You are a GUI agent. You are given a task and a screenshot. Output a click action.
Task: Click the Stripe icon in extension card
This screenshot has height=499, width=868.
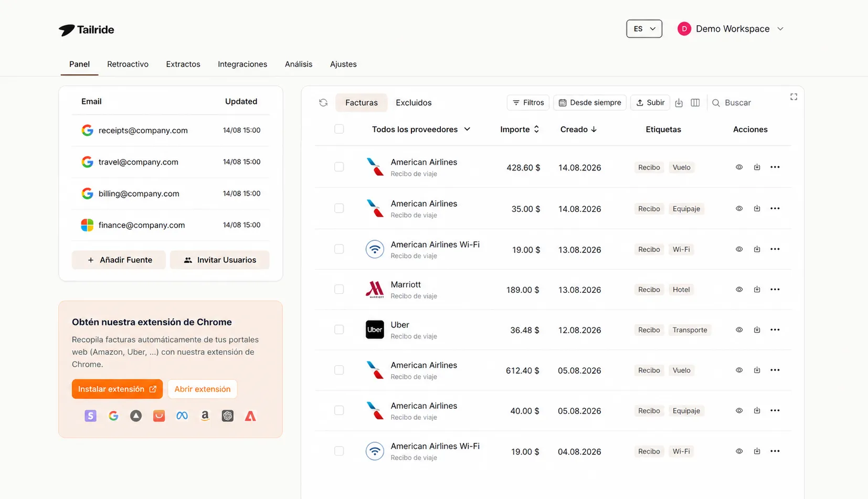(90, 416)
